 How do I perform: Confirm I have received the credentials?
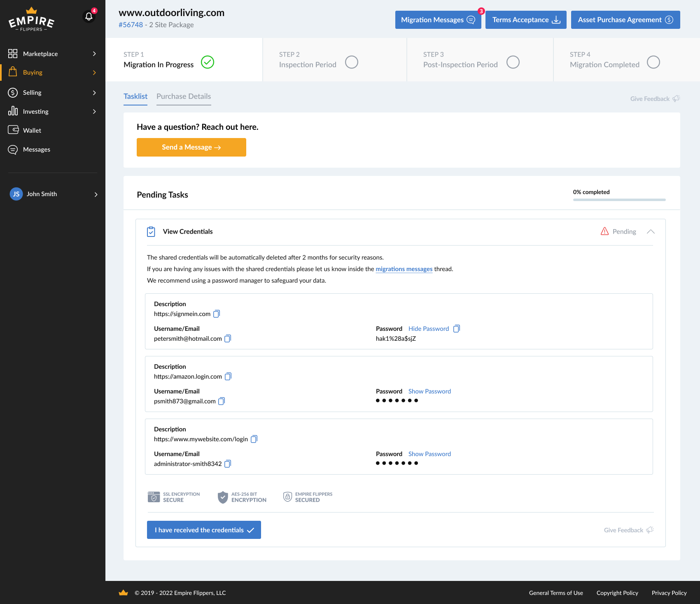204,530
